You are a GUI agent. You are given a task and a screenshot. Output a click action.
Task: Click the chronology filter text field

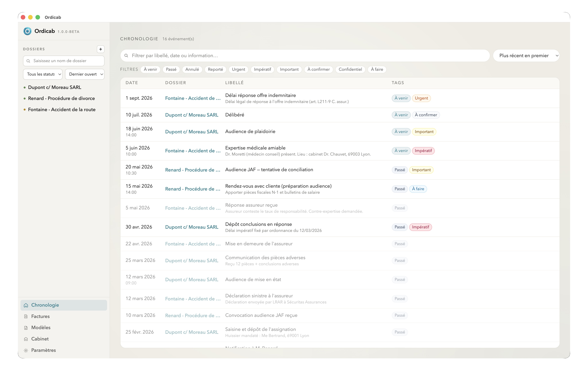click(x=305, y=56)
